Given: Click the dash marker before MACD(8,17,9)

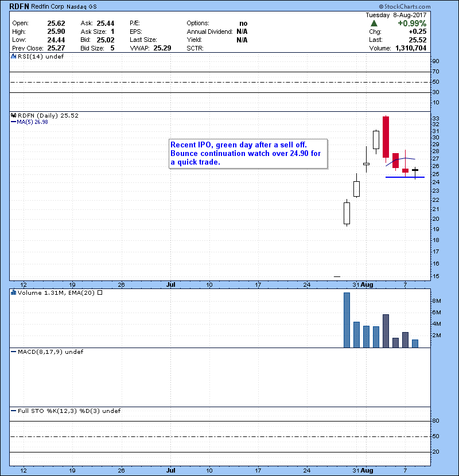Looking at the screenshot, I should pos(13,352).
